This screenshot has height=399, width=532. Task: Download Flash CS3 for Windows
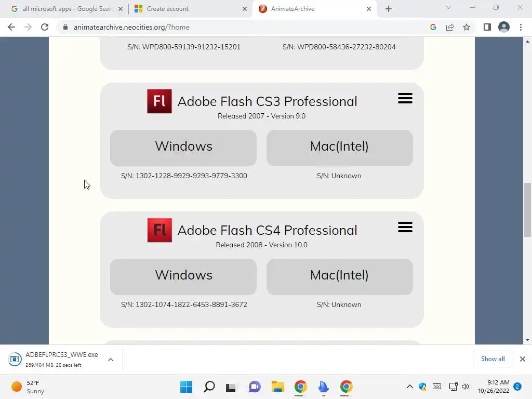pyautogui.click(x=183, y=148)
